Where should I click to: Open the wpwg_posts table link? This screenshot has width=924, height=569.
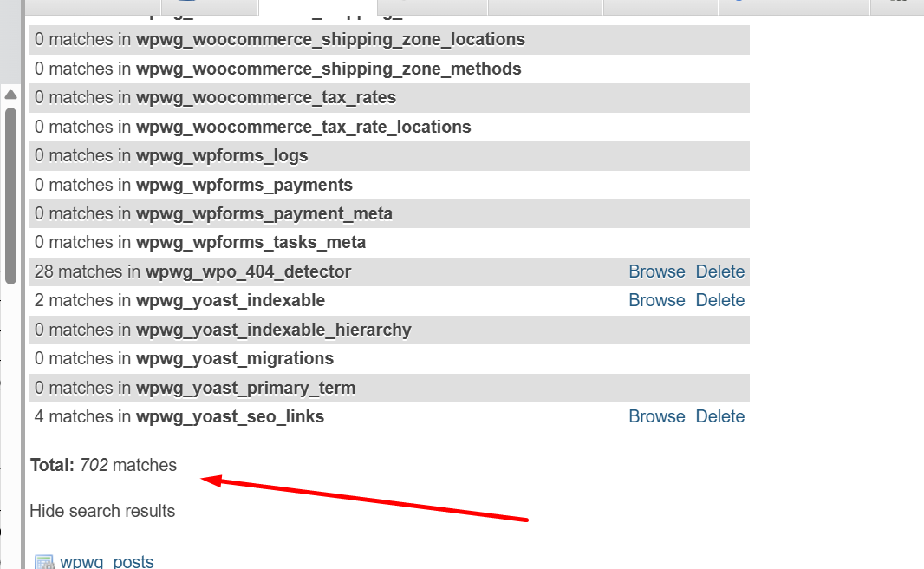click(107, 562)
